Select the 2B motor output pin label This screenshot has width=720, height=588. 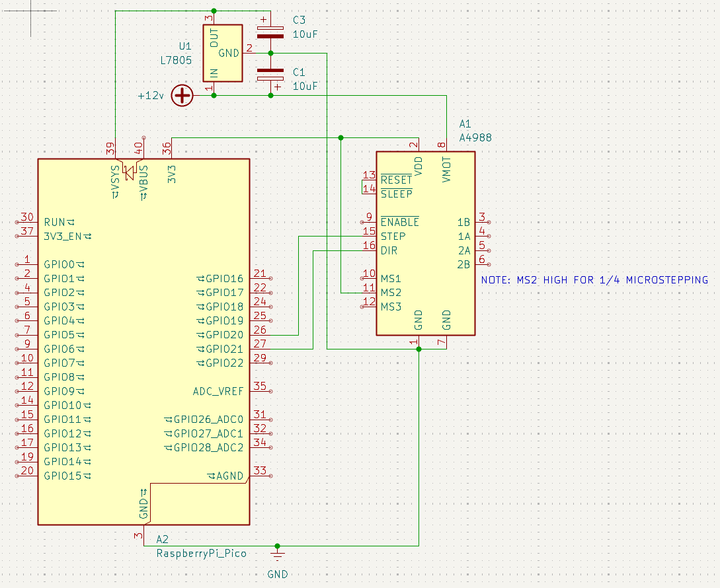(463, 264)
